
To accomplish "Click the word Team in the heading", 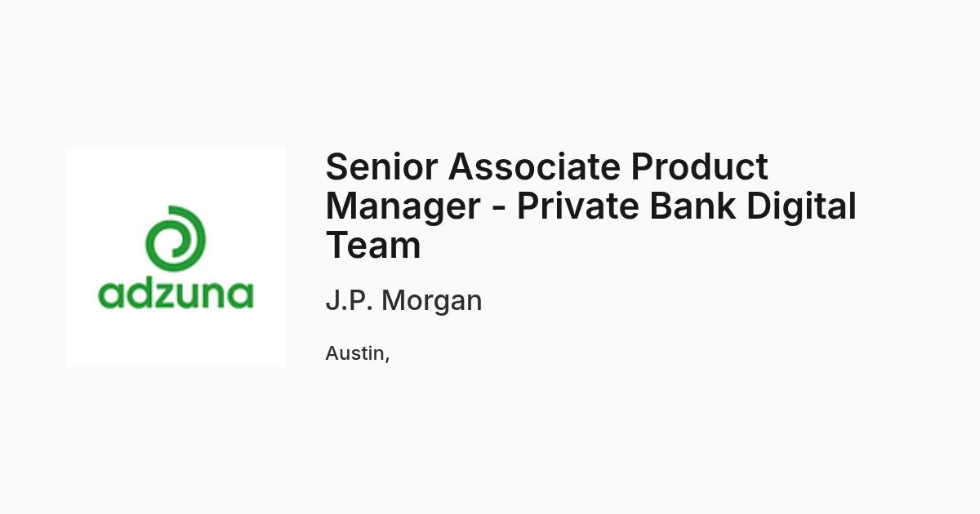I will pyautogui.click(x=373, y=246).
